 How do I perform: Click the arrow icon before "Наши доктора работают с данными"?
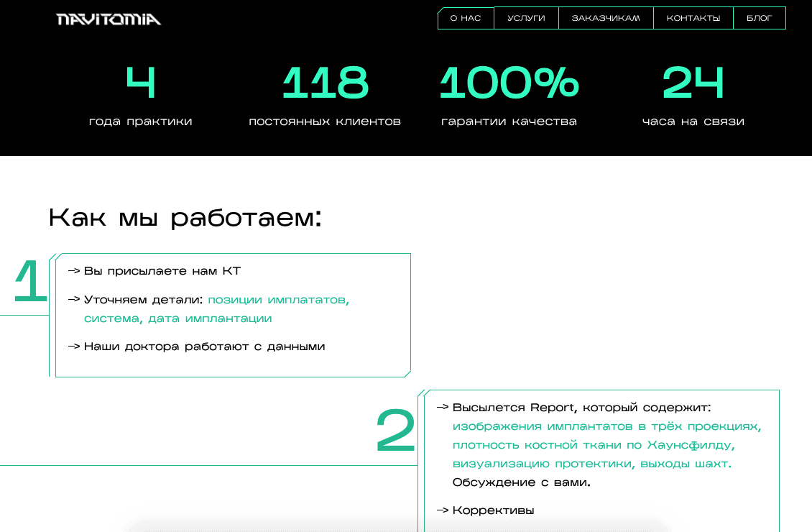click(73, 346)
